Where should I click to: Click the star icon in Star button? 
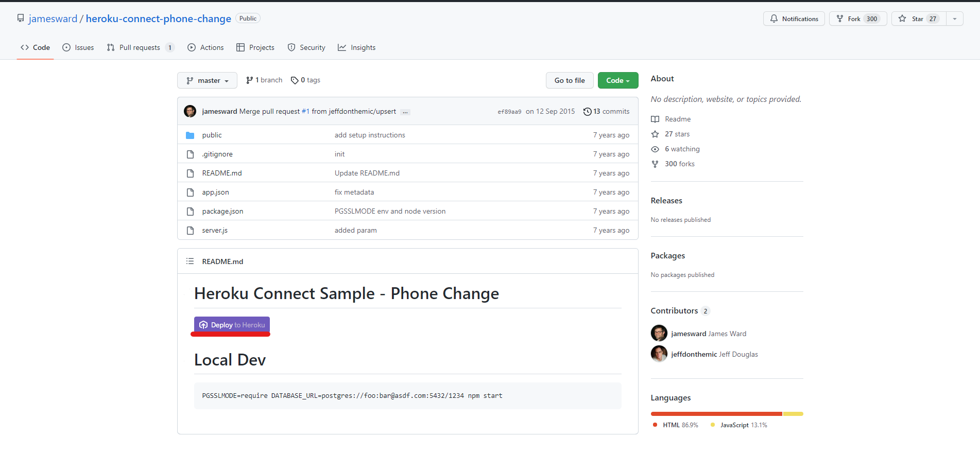902,19
